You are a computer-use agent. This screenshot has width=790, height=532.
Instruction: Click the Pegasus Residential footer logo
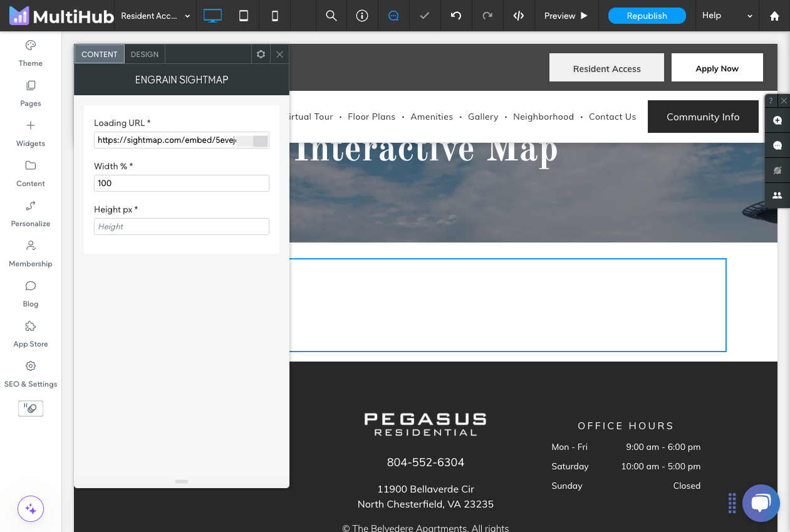(x=425, y=424)
